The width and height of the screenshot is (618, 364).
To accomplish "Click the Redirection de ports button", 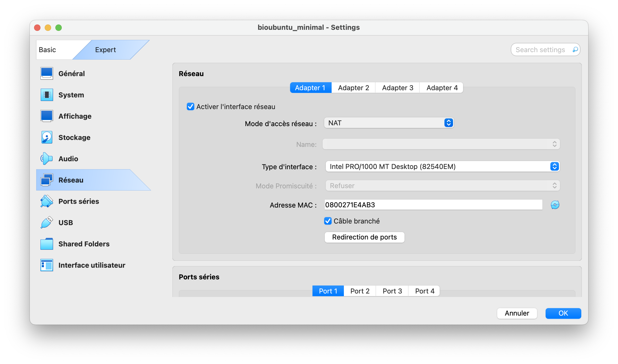I will click(364, 237).
